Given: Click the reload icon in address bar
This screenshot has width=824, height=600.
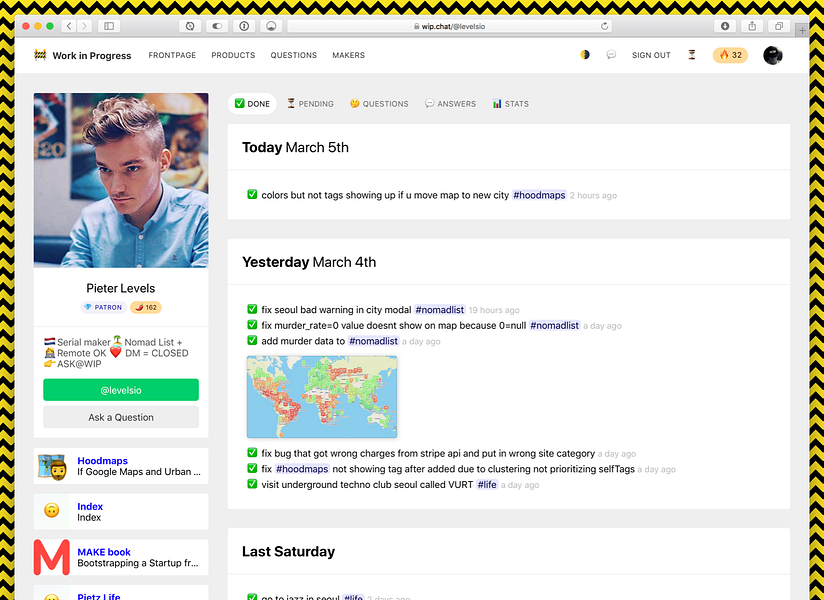Looking at the screenshot, I should (604, 26).
